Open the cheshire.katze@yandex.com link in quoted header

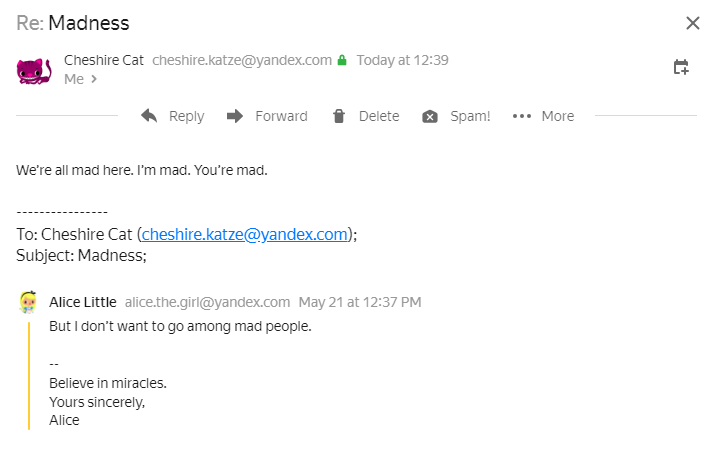[245, 234]
